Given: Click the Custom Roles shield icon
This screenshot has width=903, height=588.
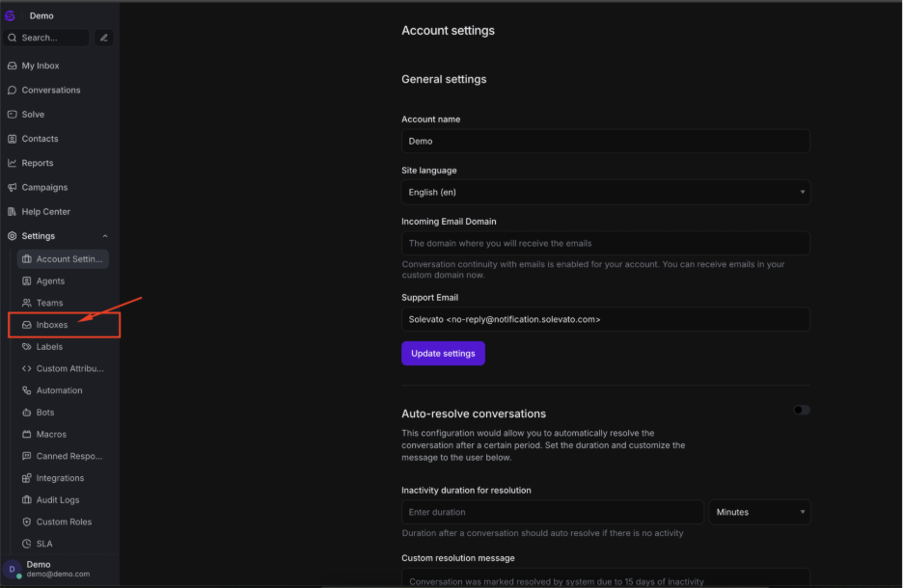Looking at the screenshot, I should click(26, 521).
